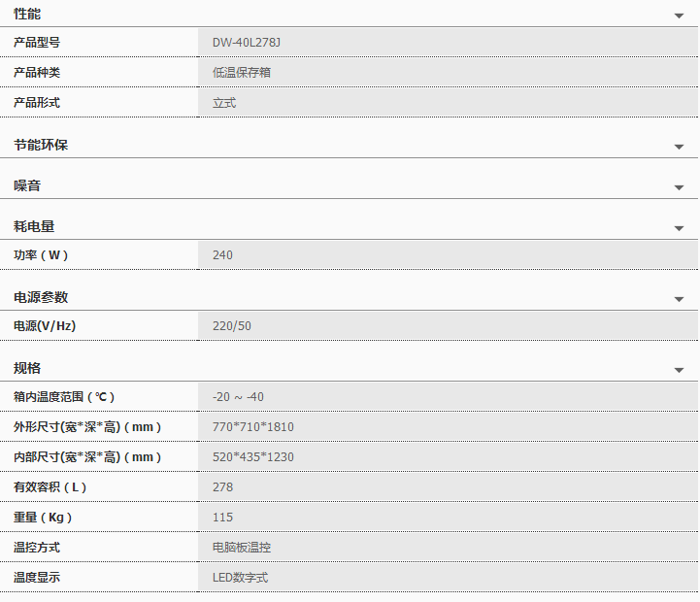Expand the 噪音 section arrow
The width and height of the screenshot is (700, 602).
(679, 187)
